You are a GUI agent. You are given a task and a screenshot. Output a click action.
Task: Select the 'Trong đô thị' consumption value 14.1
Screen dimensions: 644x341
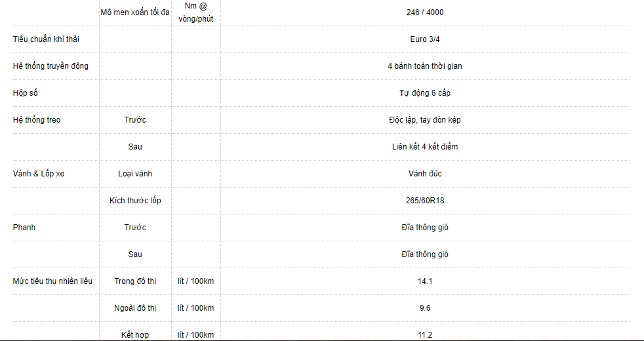point(425,281)
